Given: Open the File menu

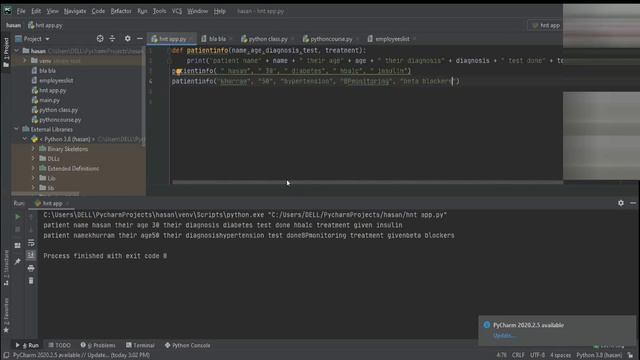Looking at the screenshot, I should [21, 11].
